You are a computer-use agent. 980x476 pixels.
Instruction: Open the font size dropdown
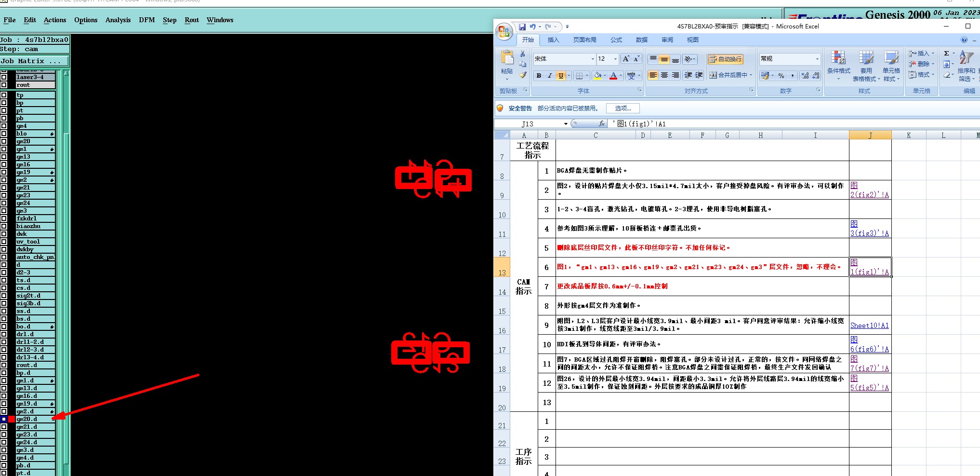615,59
